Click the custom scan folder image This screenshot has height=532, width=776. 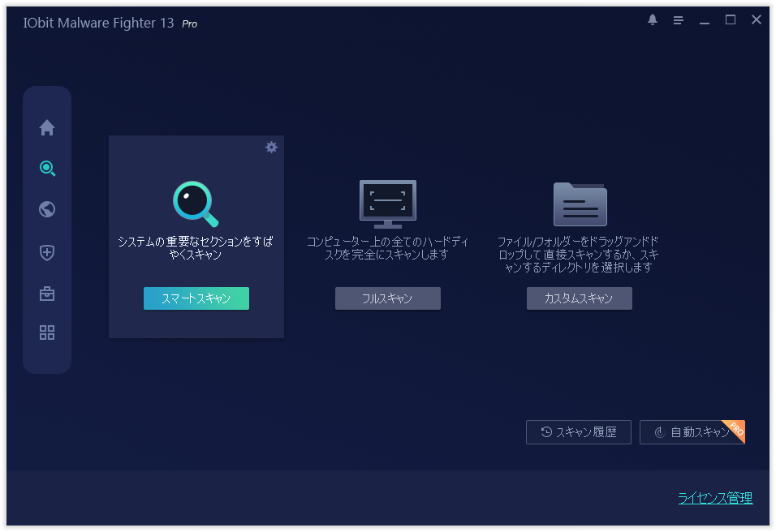pos(580,204)
